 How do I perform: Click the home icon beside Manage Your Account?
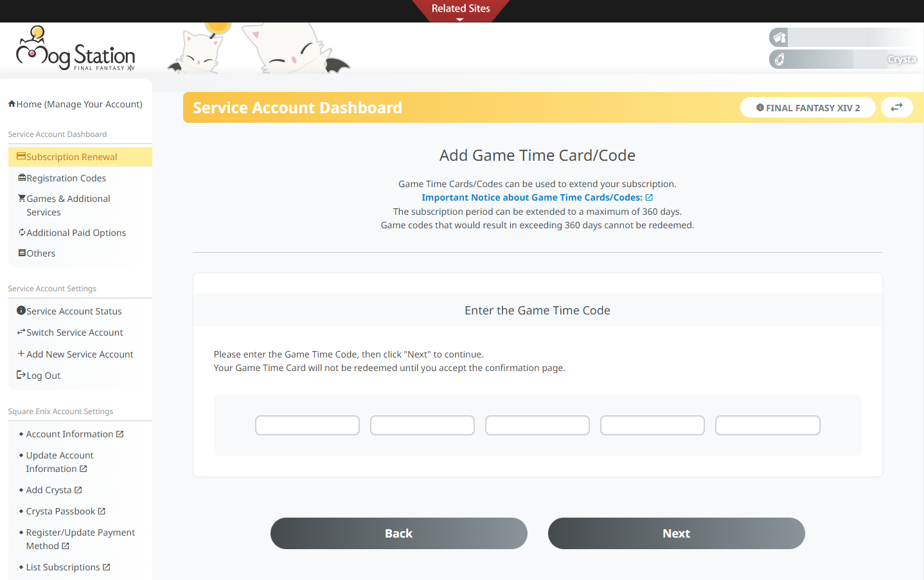(12, 104)
